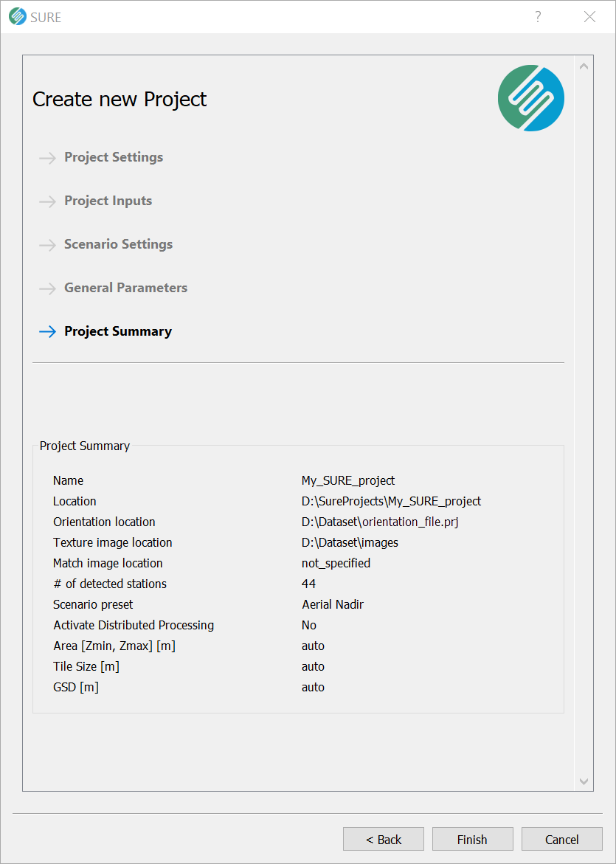This screenshot has width=616, height=864.
Task: Click the scrollbar up arrow
Action: pyautogui.click(x=584, y=66)
